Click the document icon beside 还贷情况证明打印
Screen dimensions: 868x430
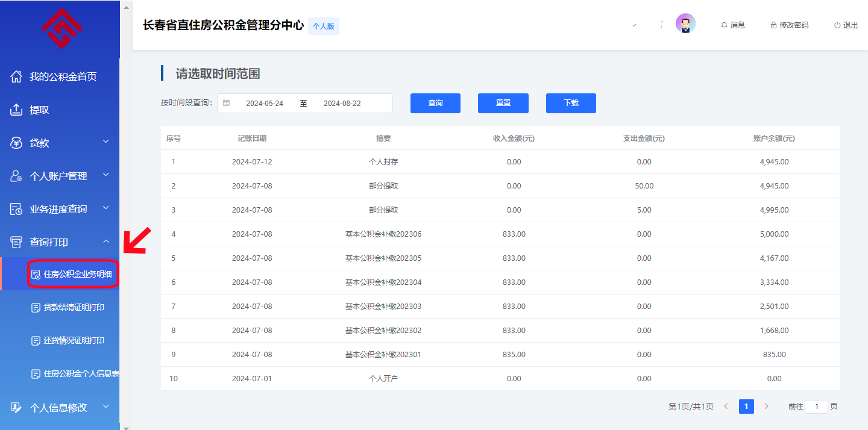point(36,341)
